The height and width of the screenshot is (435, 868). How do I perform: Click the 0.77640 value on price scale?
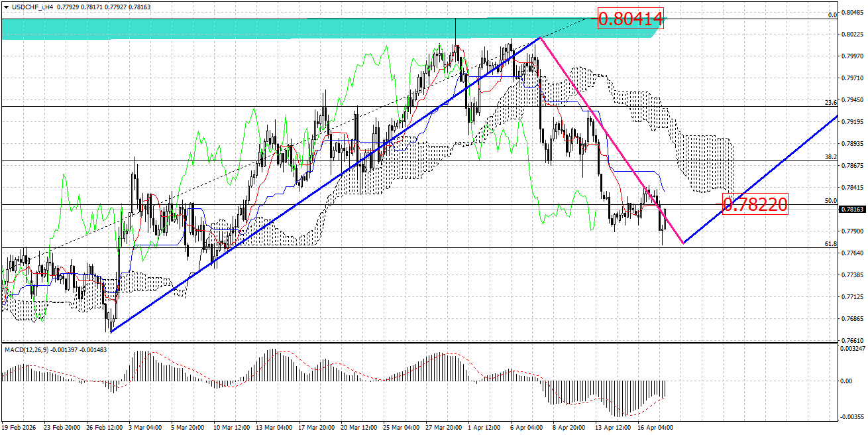tap(851, 253)
